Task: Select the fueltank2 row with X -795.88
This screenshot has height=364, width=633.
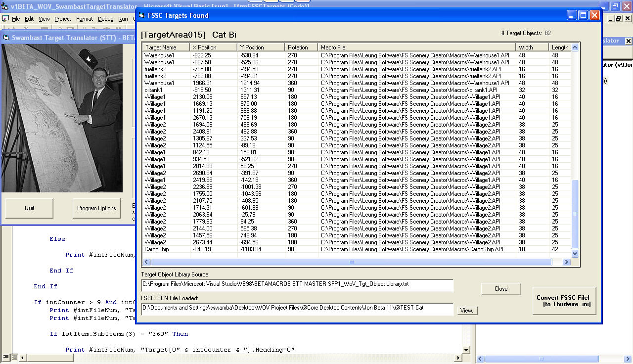Action: tap(356, 69)
